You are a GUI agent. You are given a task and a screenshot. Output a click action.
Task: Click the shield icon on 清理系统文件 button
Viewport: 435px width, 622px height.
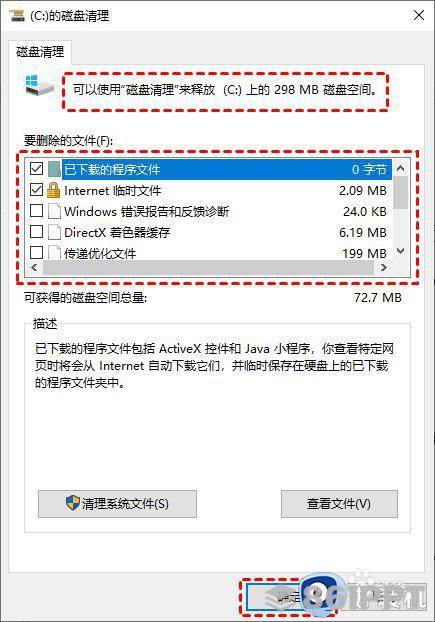[73, 503]
